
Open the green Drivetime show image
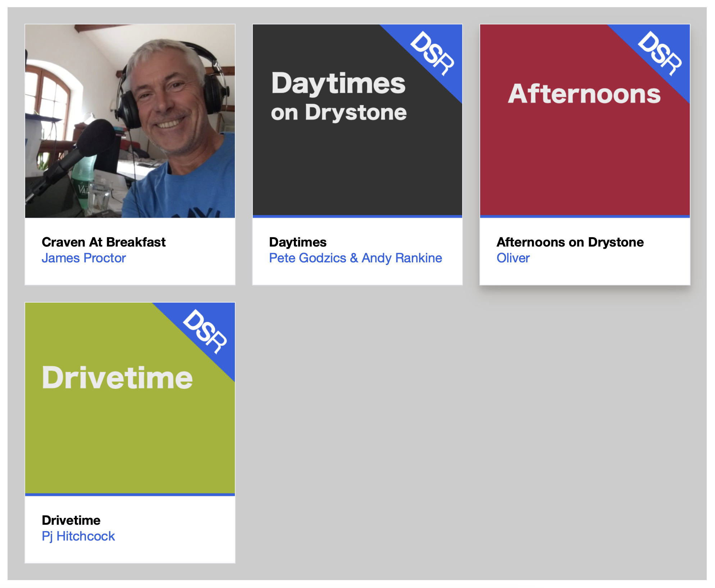130,399
